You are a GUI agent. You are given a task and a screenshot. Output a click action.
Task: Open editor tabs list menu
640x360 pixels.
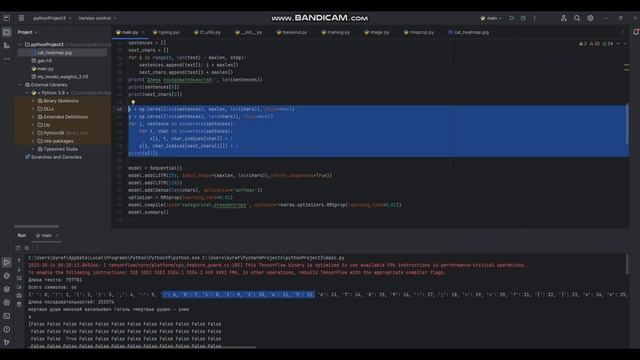pyautogui.click(x=622, y=32)
